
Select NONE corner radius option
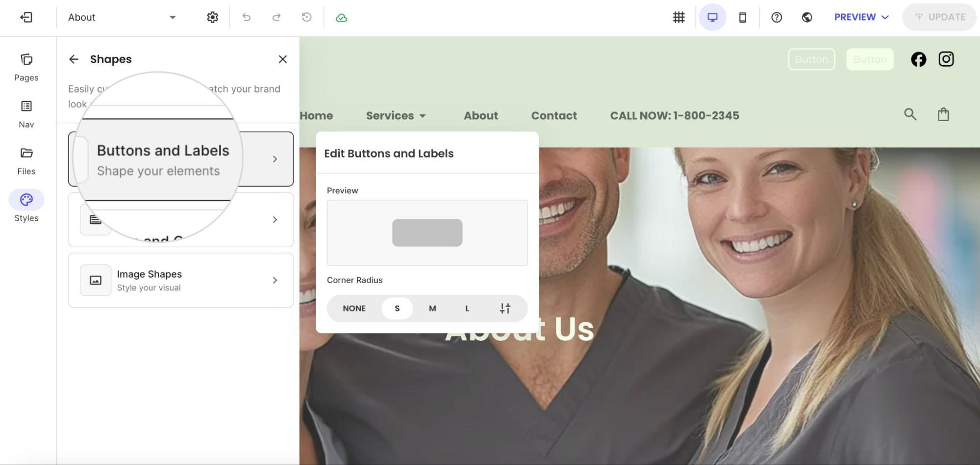pos(354,309)
